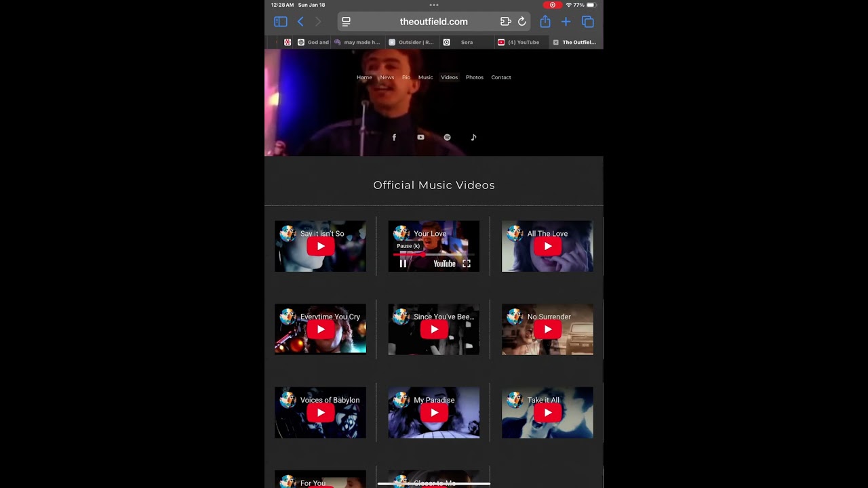This screenshot has width=868, height=488.
Task: Reload theoutfield.com page
Action: [521, 22]
